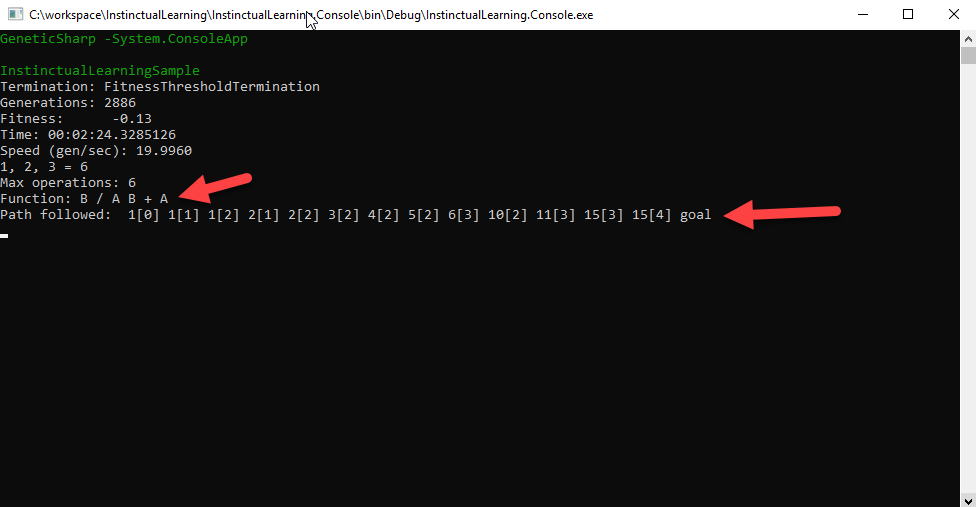
Task: Click the Max operations line
Action: tap(68, 182)
